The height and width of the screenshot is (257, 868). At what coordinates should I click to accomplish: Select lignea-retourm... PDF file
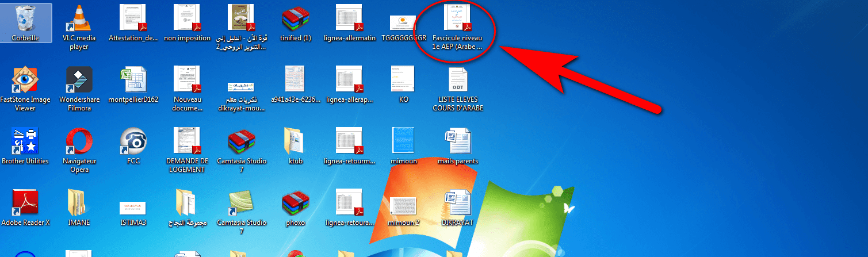[x=349, y=146]
